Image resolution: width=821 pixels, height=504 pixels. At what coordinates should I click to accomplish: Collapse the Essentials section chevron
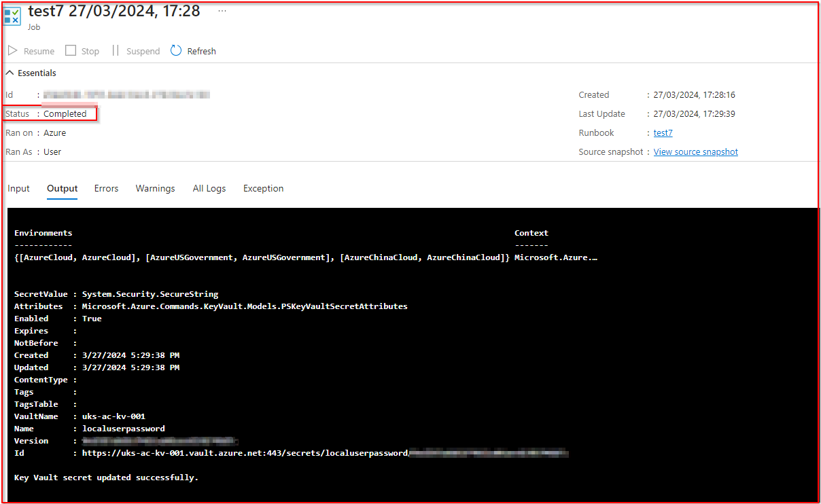click(10, 72)
